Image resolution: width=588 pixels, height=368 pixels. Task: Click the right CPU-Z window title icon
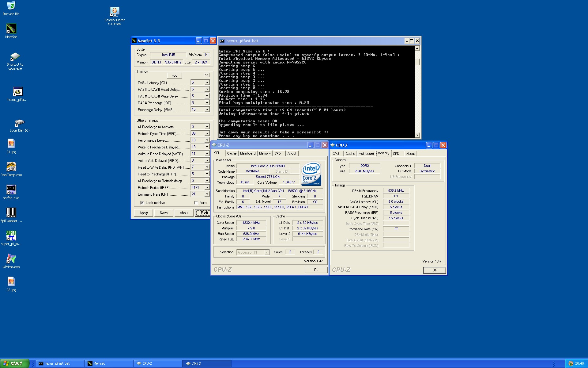pos(333,145)
